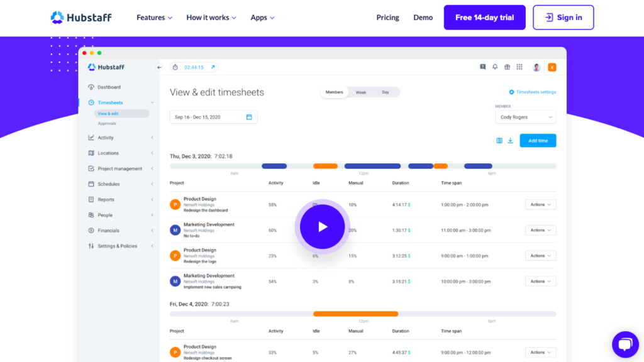The height and width of the screenshot is (362, 644).
Task: Click the Settings & Policies sliders icon
Action: 91,246
